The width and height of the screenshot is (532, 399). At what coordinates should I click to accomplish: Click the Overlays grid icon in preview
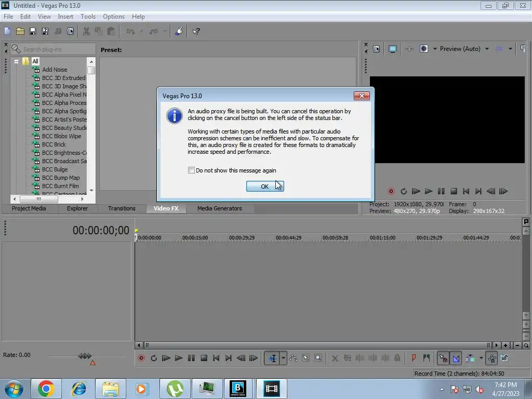[499, 49]
